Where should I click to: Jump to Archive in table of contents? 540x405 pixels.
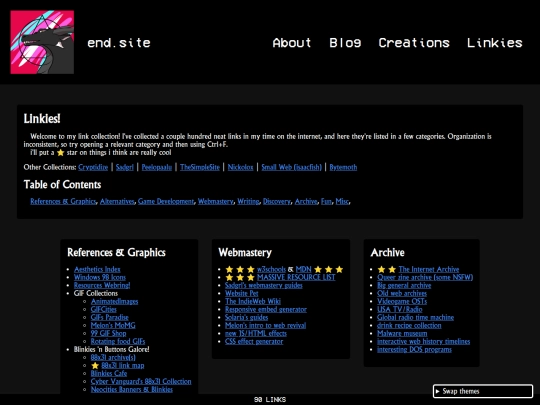[x=306, y=201]
